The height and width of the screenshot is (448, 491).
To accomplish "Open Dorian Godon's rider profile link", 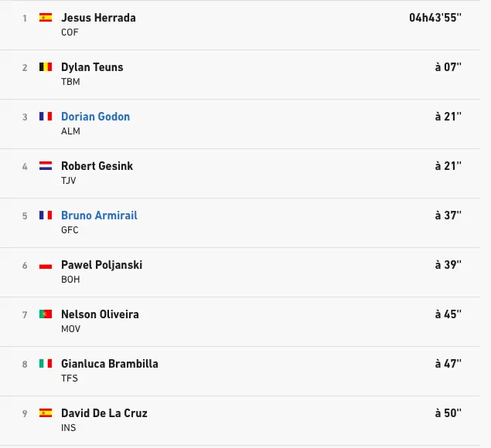I will [x=95, y=117].
